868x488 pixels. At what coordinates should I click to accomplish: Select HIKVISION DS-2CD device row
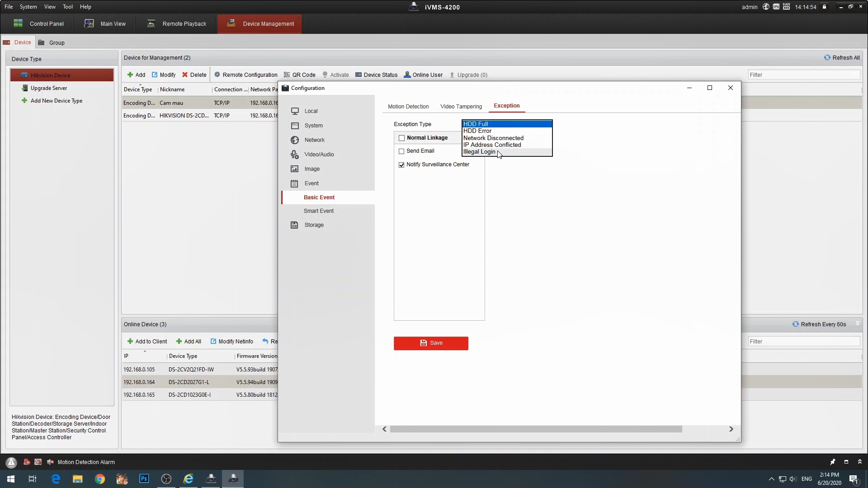(199, 116)
